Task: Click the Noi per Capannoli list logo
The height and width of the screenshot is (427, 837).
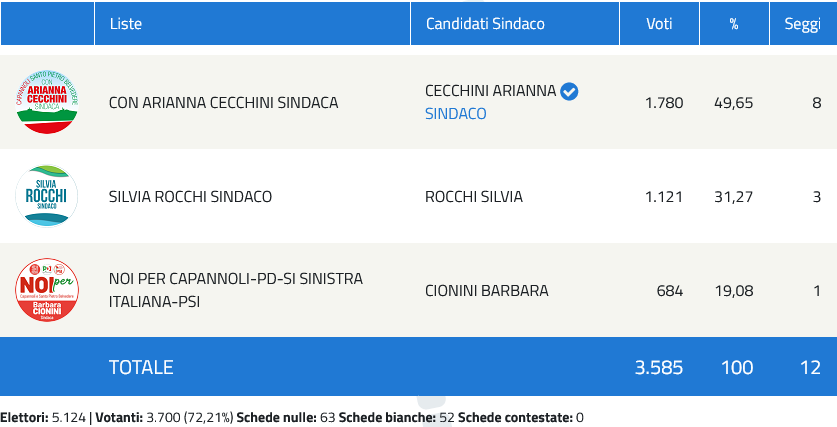Action: coord(47,290)
